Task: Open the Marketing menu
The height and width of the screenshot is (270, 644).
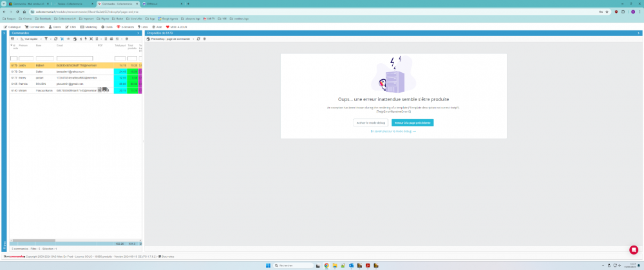Action: point(89,26)
